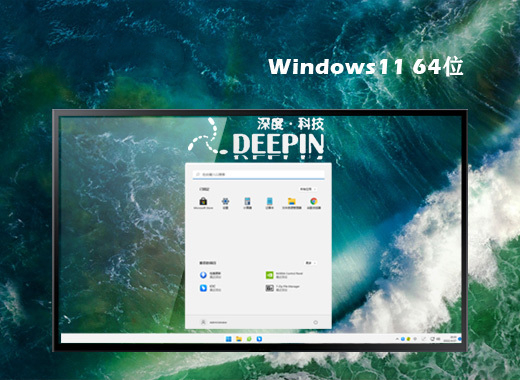520x380 pixels.
Task: Open the taskbar clock and date
Action: point(451,339)
